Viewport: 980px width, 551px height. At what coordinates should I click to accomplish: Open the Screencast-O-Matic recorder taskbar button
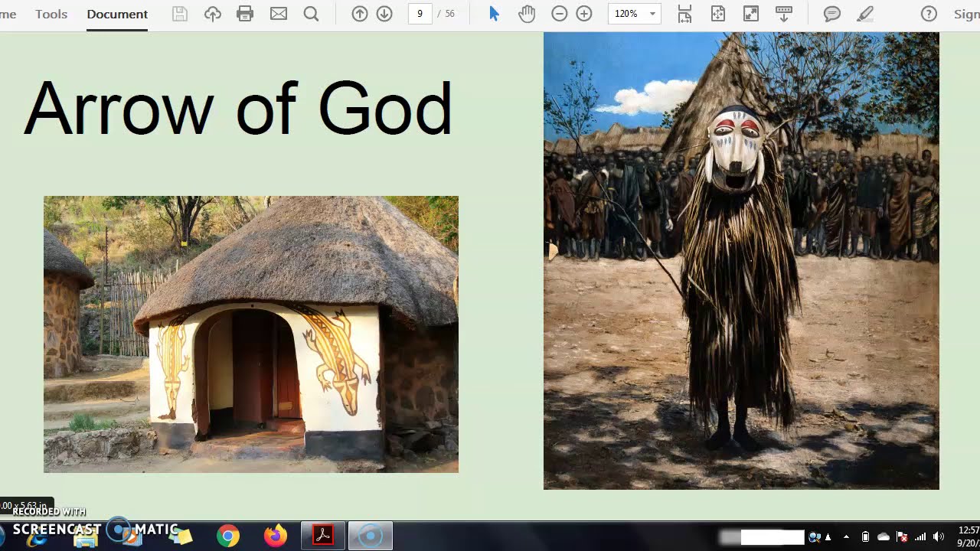pos(371,536)
